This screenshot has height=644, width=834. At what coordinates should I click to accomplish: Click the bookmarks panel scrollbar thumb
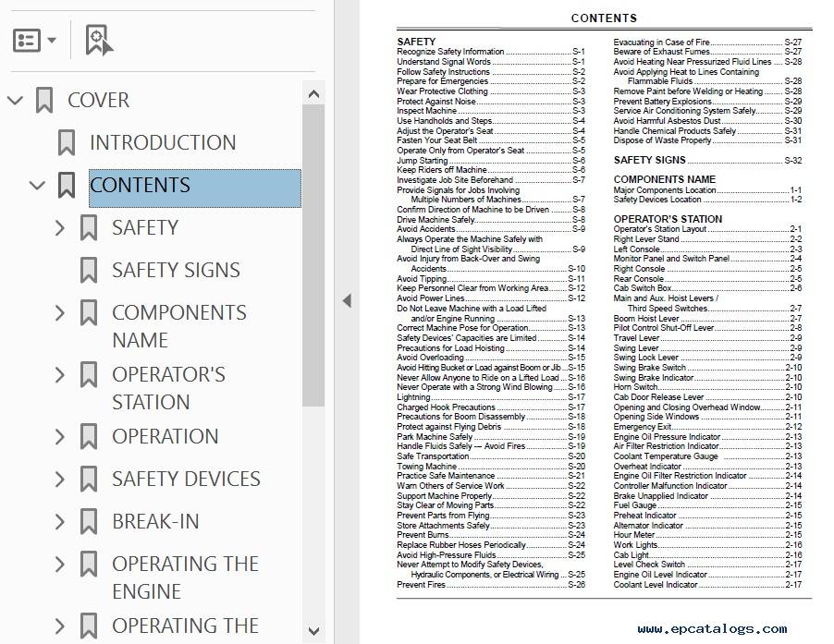click(313, 256)
